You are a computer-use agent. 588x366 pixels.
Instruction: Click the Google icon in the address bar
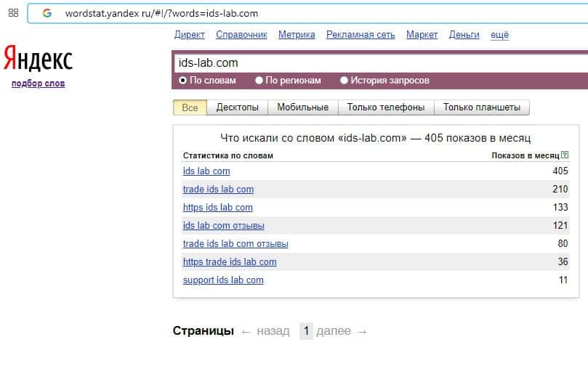pos(47,13)
